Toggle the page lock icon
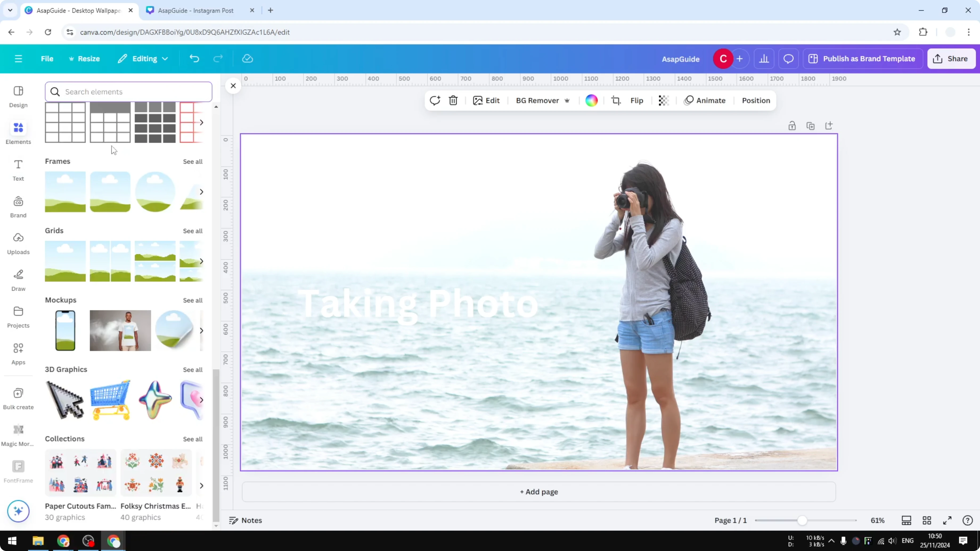 point(792,125)
